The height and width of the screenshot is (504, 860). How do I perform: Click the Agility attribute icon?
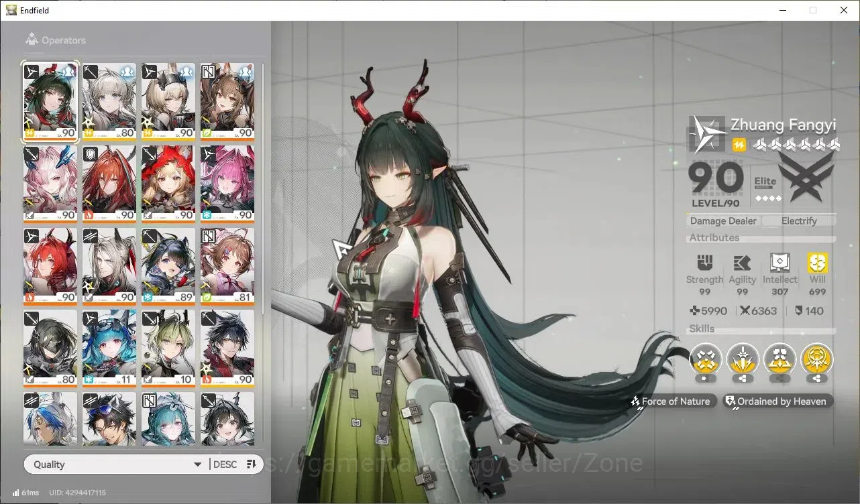[742, 263]
